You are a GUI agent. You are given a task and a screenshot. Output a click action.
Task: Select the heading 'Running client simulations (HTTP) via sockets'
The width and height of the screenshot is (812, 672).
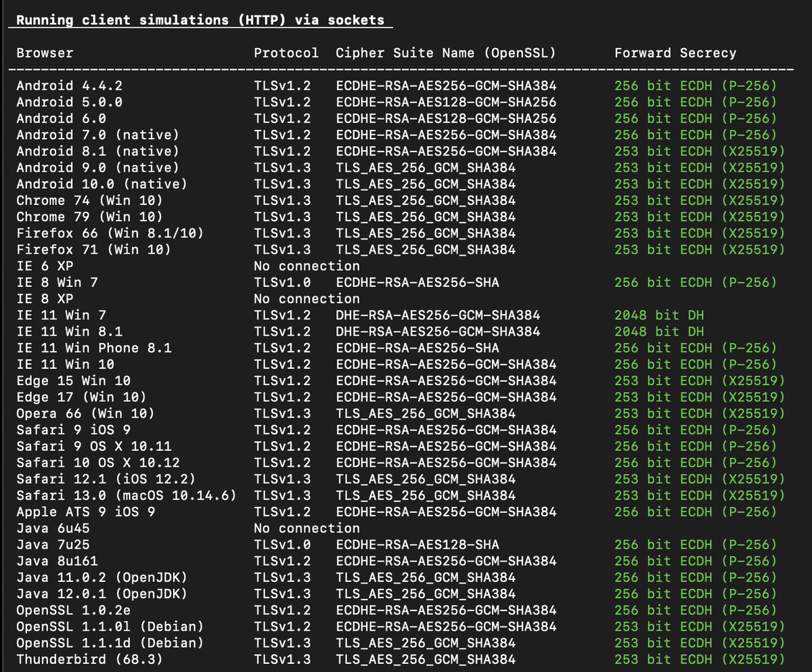(200, 20)
